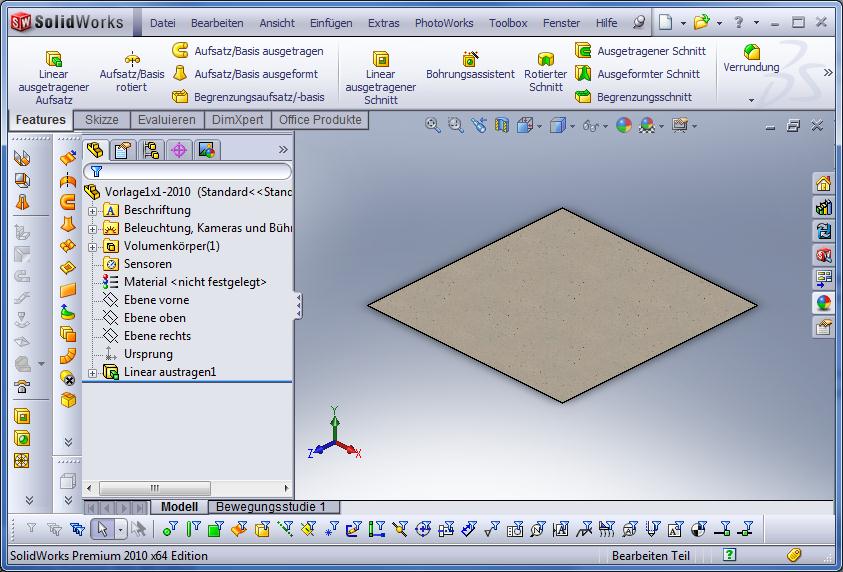
Task: Toggle section view icon in view toolbar
Action: click(x=502, y=125)
